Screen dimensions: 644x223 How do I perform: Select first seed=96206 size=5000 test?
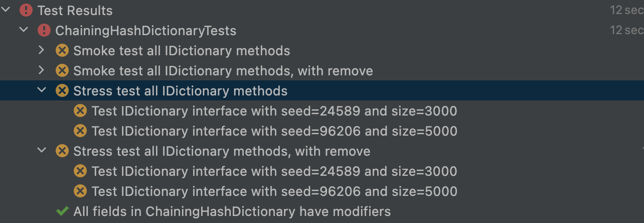pos(274,131)
